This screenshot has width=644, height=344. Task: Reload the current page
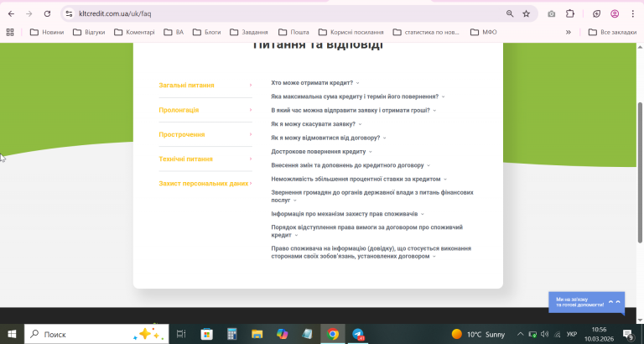point(47,13)
